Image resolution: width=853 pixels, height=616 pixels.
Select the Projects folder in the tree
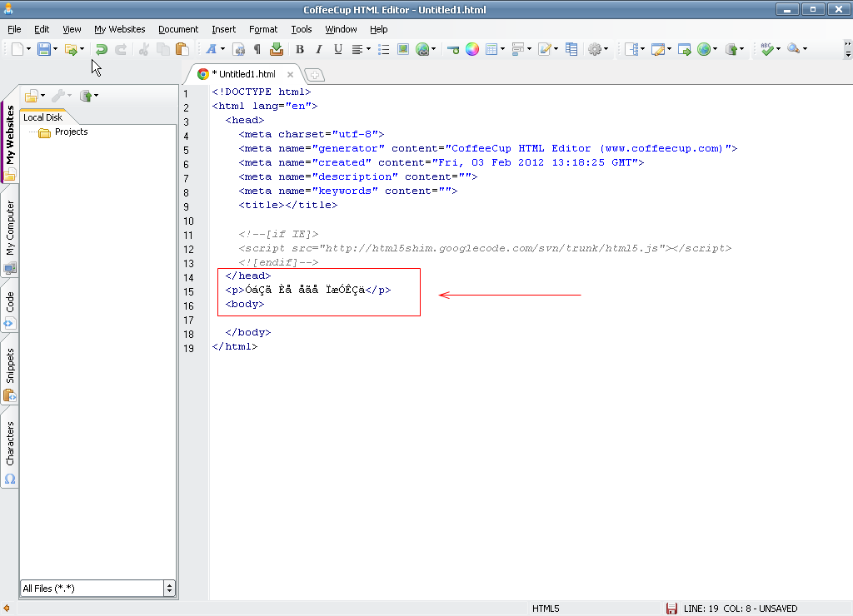(72, 132)
